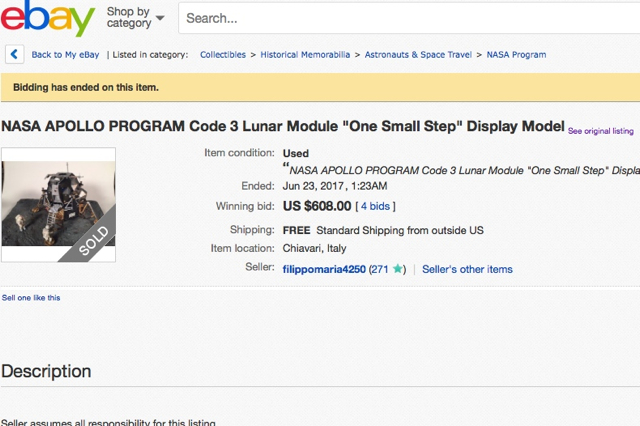640x426 pixels.
Task: Navigate to Astronauts & Space Travel category
Action: [418, 54]
